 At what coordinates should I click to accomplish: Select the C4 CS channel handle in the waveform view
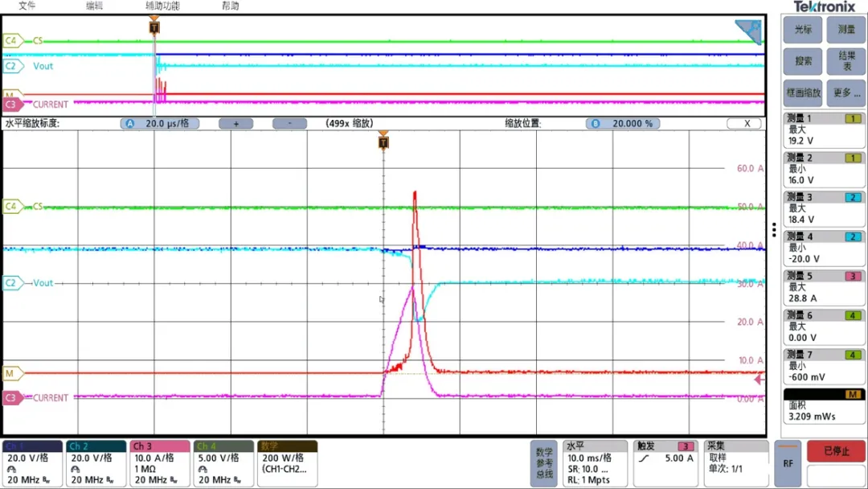coord(13,207)
